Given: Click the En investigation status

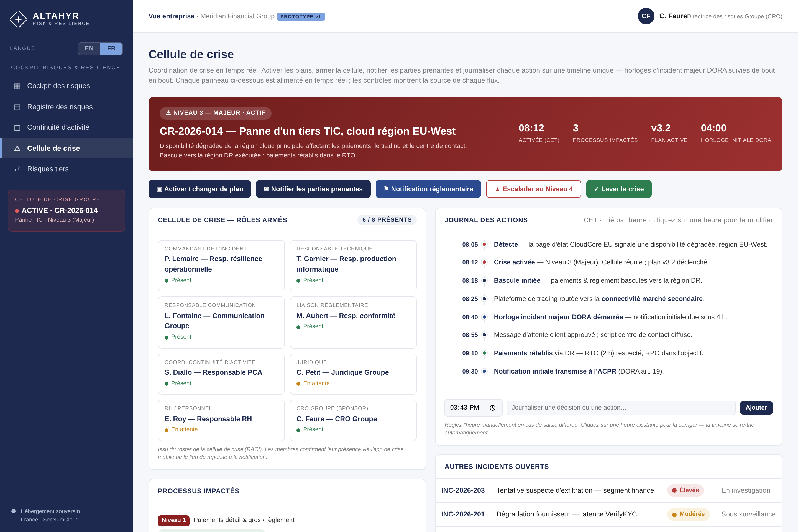Looking at the screenshot, I should tap(746, 491).
